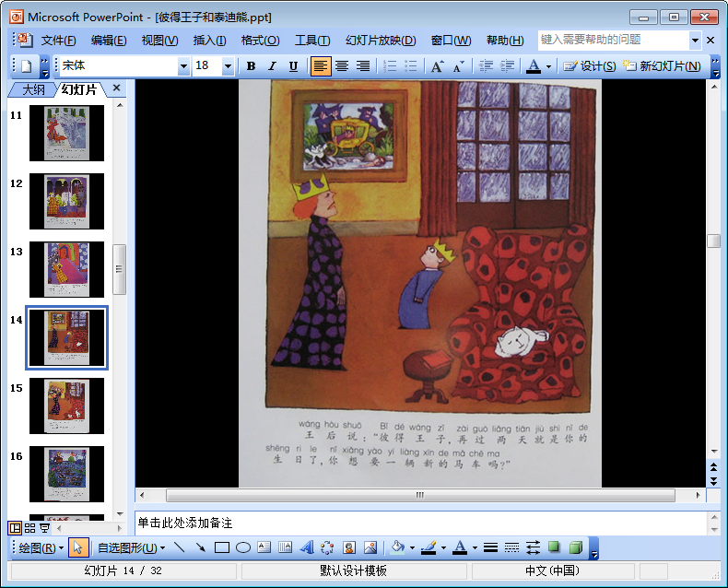Viewport: 728px width, 588px height.
Task: Select slide 15 thumbnail
Action: (x=67, y=406)
